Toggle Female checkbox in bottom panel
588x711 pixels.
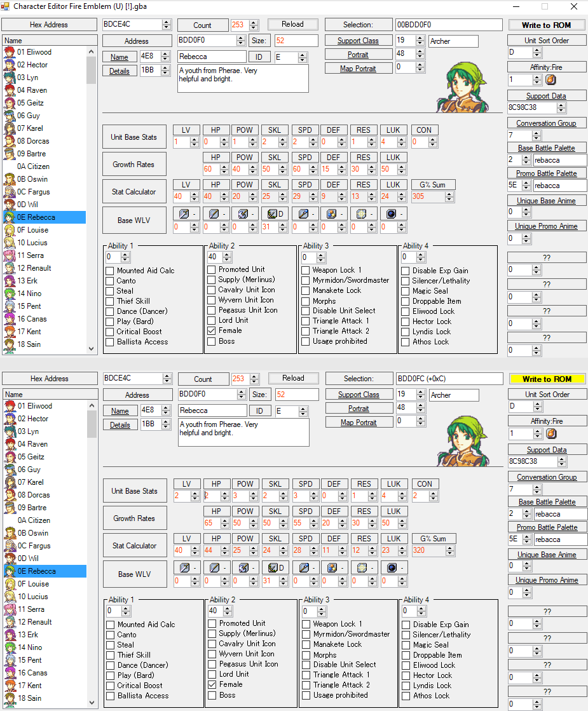click(212, 685)
